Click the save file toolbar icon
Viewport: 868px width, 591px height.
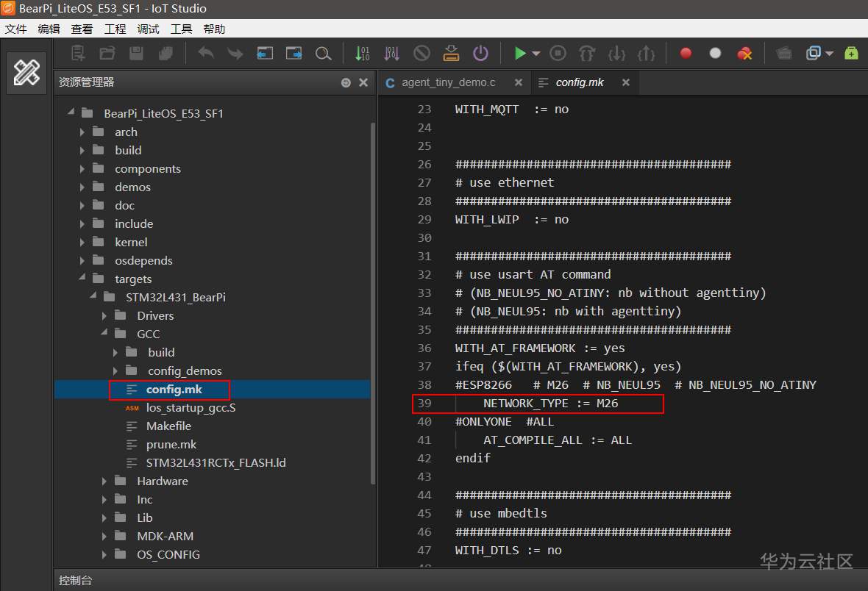click(136, 53)
